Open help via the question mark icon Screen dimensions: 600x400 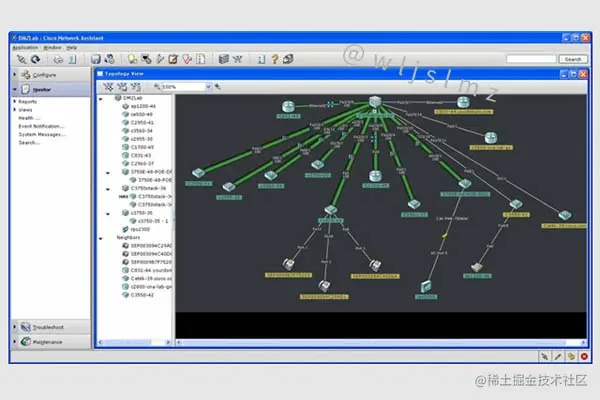pyautogui.click(x=275, y=59)
